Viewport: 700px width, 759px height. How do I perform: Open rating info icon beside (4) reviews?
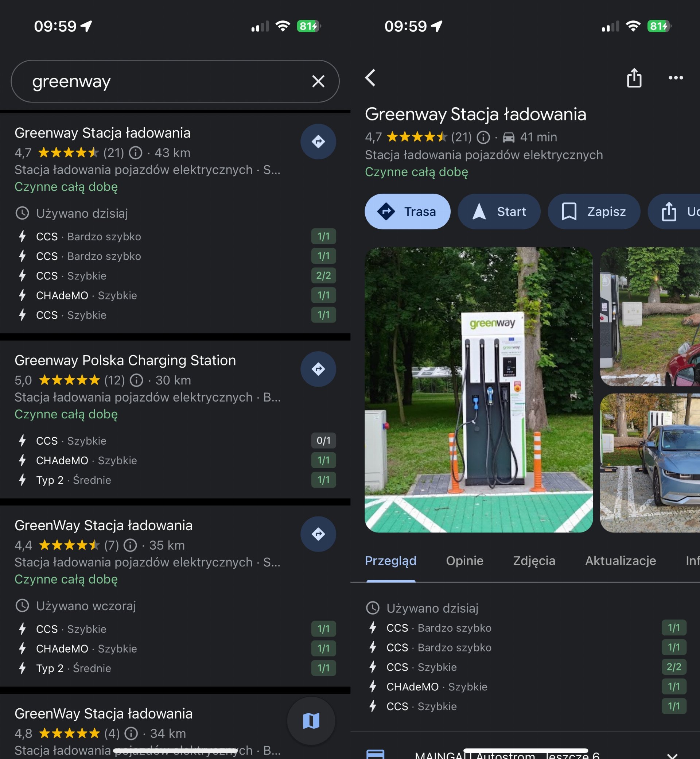tap(131, 733)
